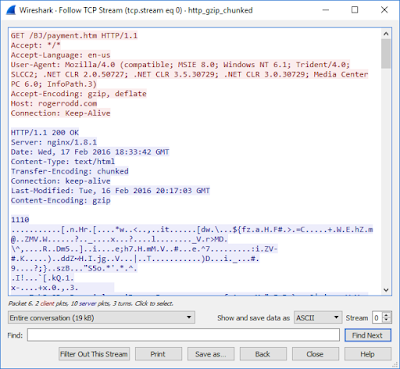Click the Packet 6 status text
Screen dimensions: 400x369
91,303
